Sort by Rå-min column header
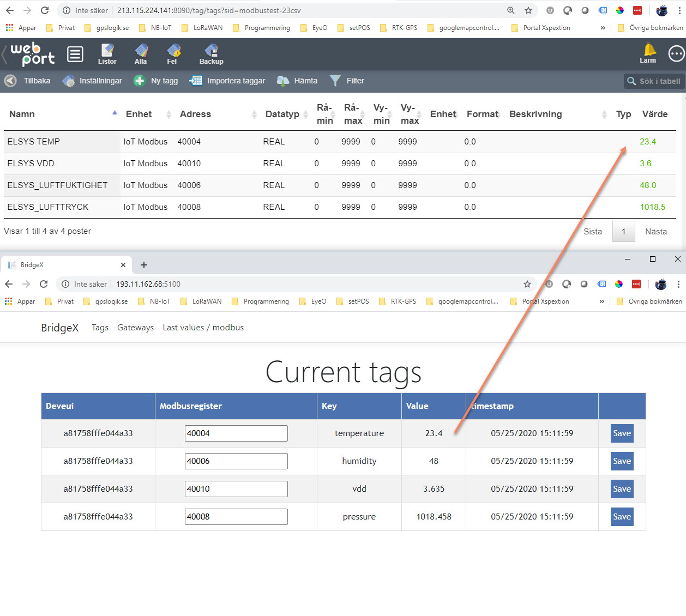 [326, 114]
